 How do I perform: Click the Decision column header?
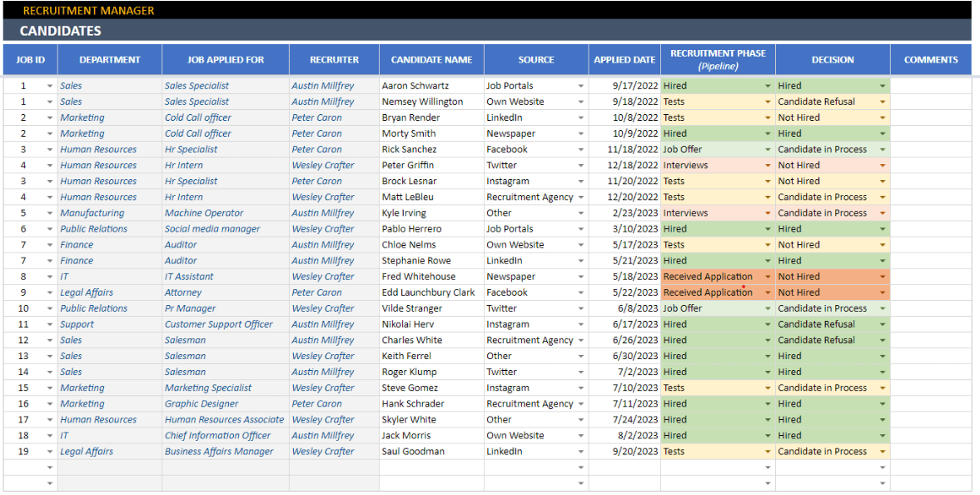pyautogui.click(x=833, y=59)
